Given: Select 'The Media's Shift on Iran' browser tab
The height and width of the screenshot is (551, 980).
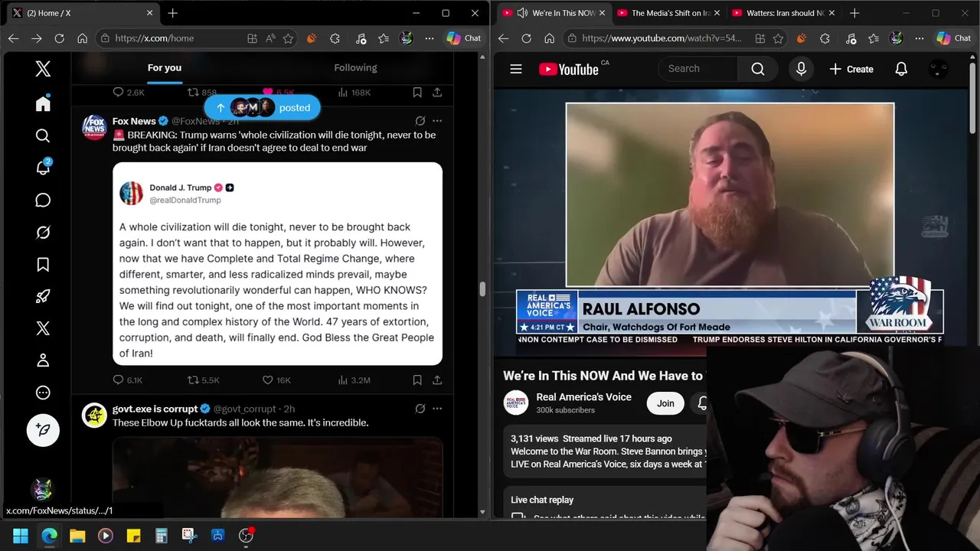Looking at the screenshot, I should coord(668,13).
